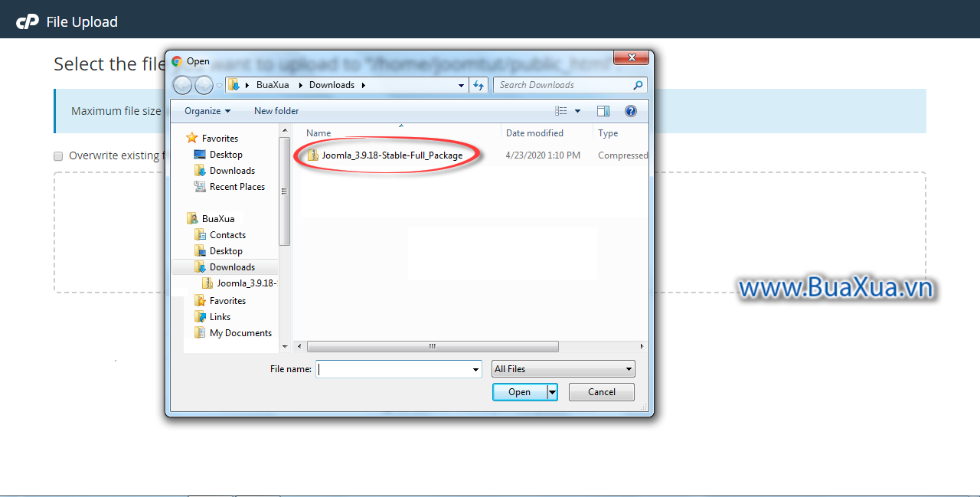Click BuaXua in the address breadcrumb
Screen dimensions: 980x497
coord(273,85)
